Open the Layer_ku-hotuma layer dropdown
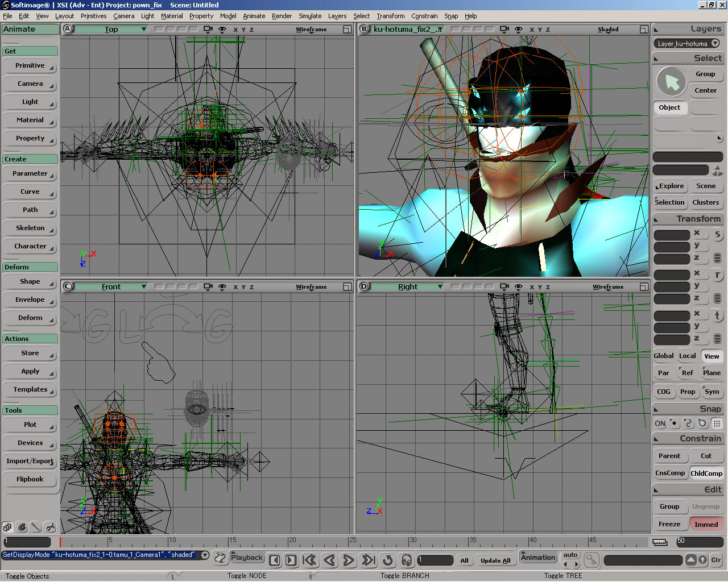 [x=688, y=44]
